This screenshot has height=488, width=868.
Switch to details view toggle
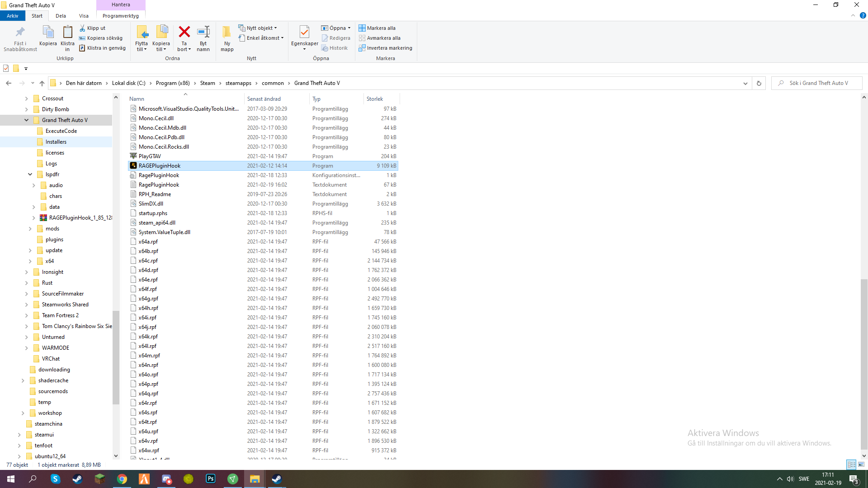pos(852,465)
